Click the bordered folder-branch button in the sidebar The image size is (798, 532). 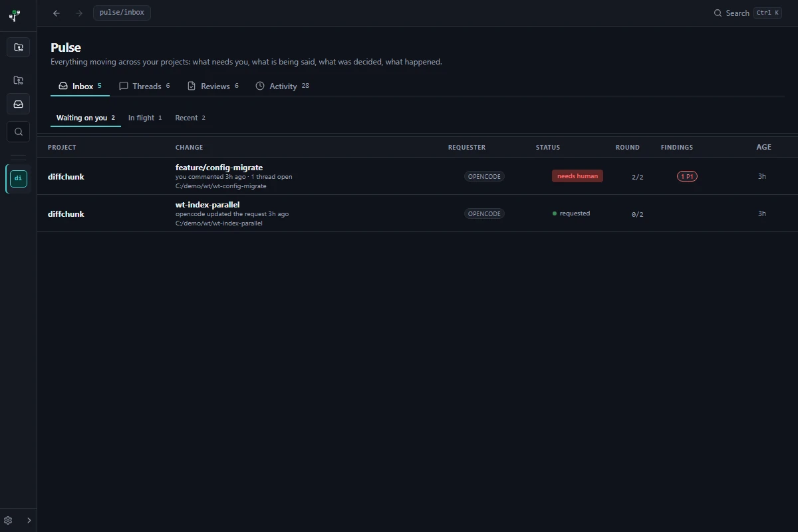pos(19,47)
